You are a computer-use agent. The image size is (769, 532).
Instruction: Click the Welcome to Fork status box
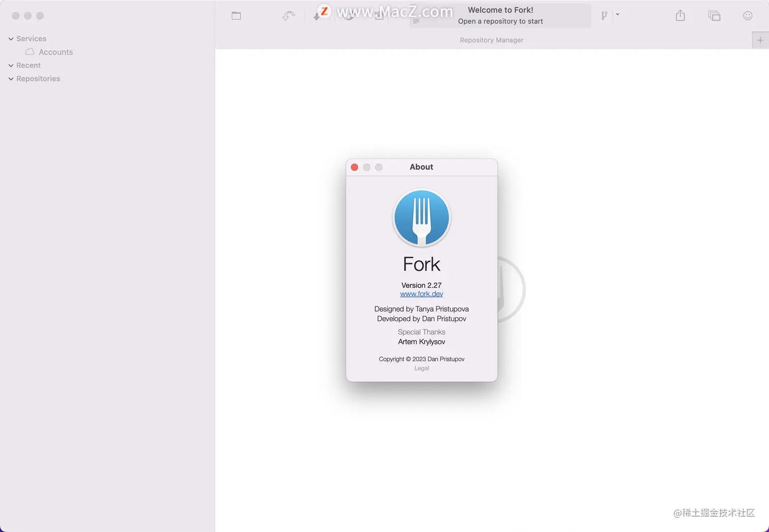click(500, 15)
